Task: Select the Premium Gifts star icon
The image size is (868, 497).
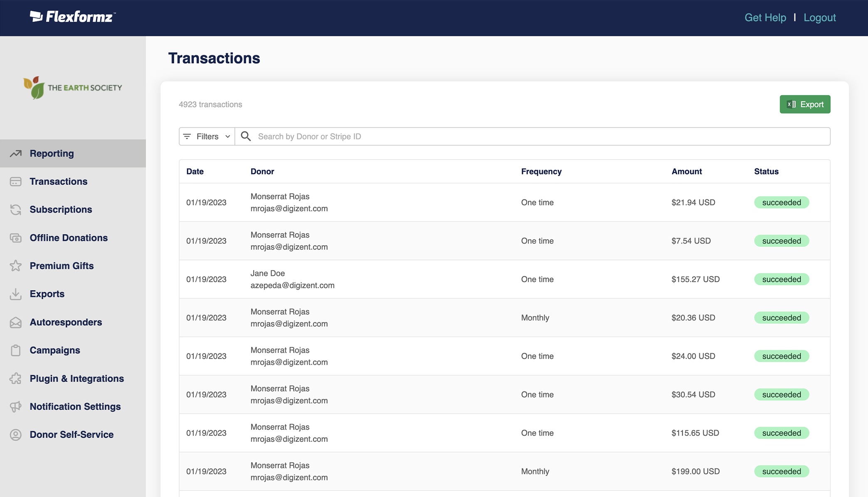Action: [x=15, y=266]
